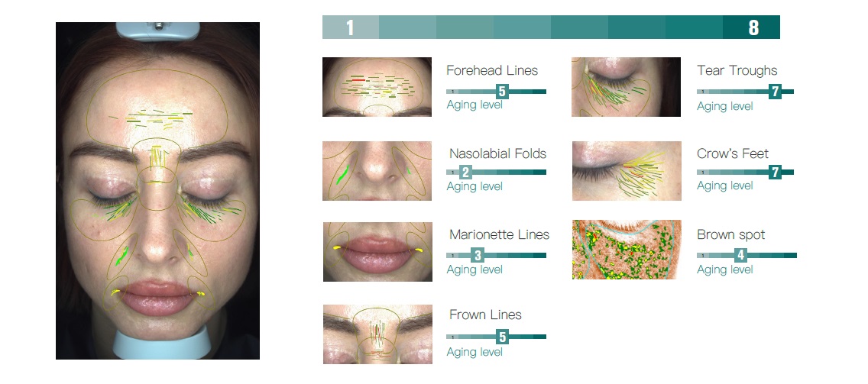The image size is (868, 384).
Task: Click level 2 marker on Nasolabial Folds slider
Action: click(465, 173)
